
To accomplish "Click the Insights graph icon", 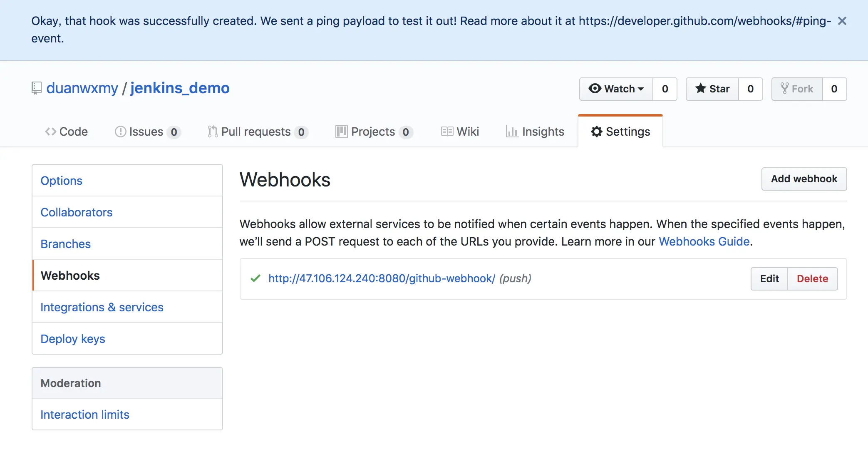I will click(512, 132).
